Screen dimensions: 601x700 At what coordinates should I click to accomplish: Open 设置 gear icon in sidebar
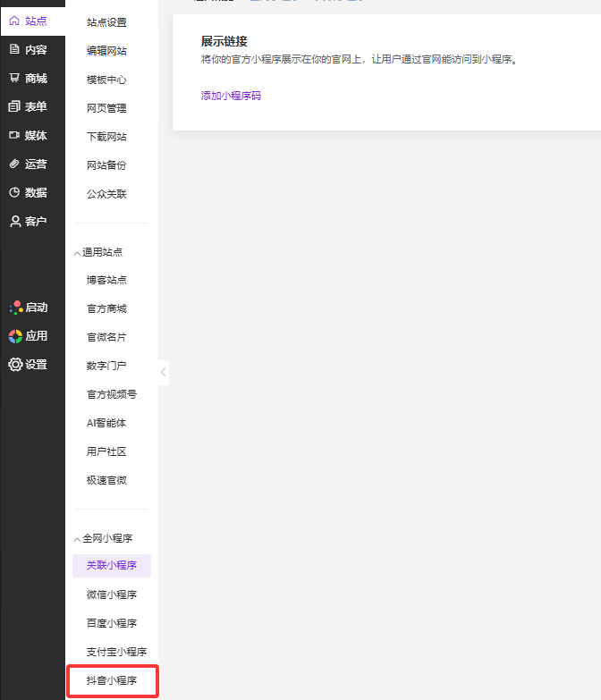pos(15,364)
